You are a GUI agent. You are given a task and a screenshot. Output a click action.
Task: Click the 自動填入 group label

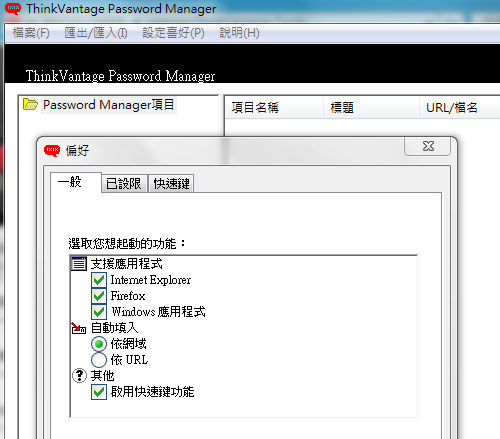115,328
